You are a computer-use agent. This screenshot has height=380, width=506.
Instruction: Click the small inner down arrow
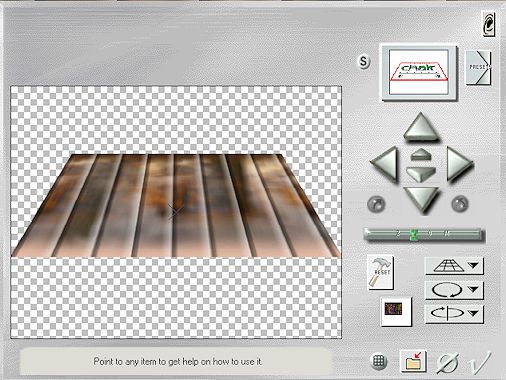[x=421, y=174]
